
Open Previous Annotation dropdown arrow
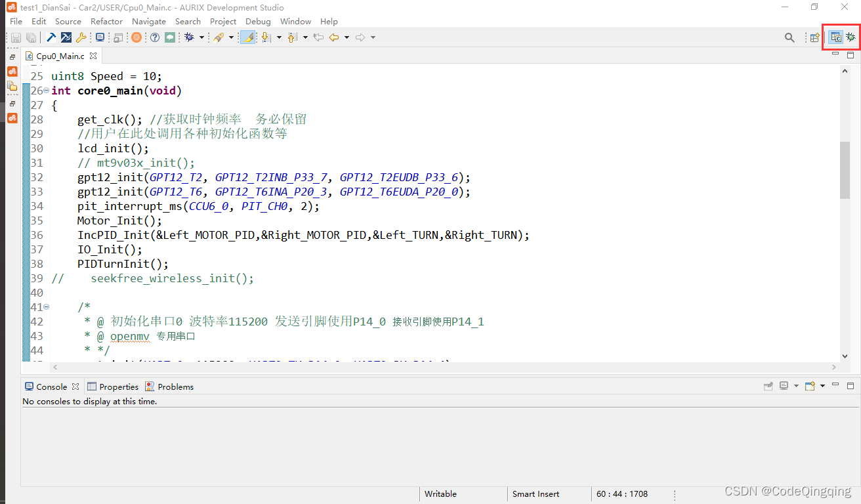tap(305, 37)
